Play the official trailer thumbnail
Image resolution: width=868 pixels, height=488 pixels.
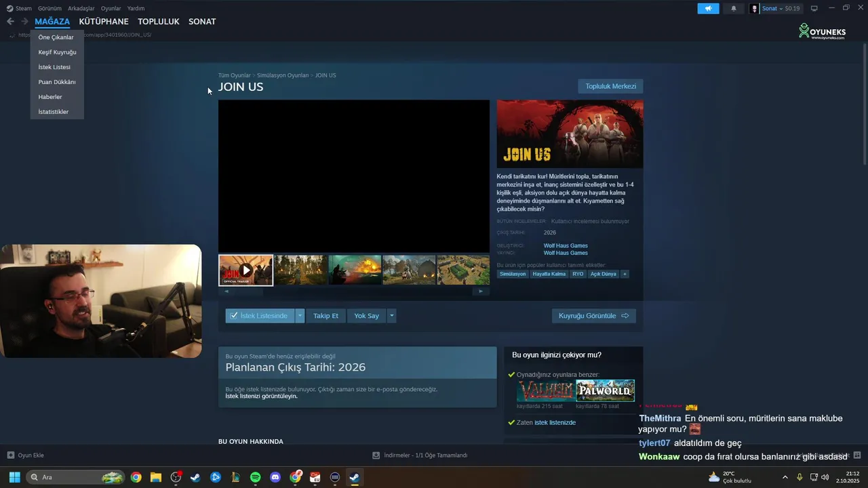tap(245, 270)
